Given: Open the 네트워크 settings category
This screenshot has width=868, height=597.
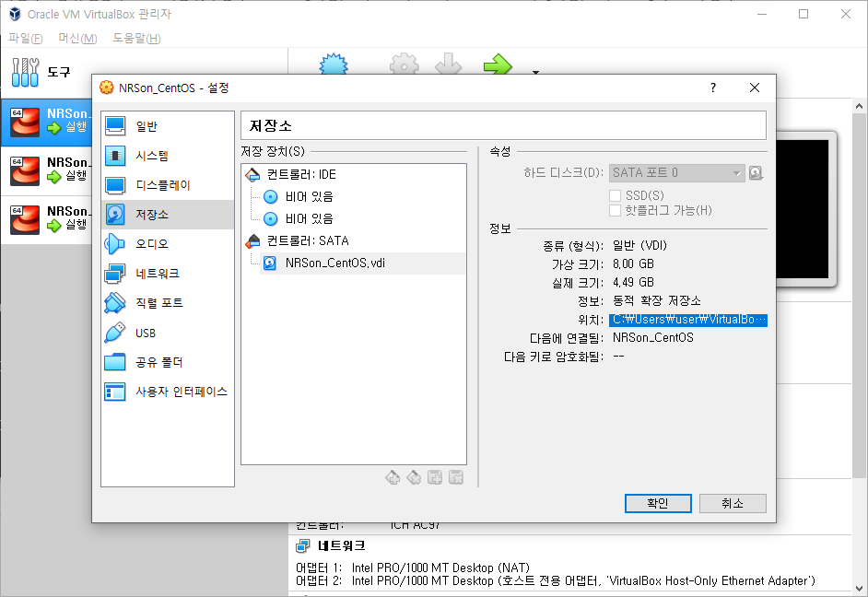Looking at the screenshot, I should [168, 274].
